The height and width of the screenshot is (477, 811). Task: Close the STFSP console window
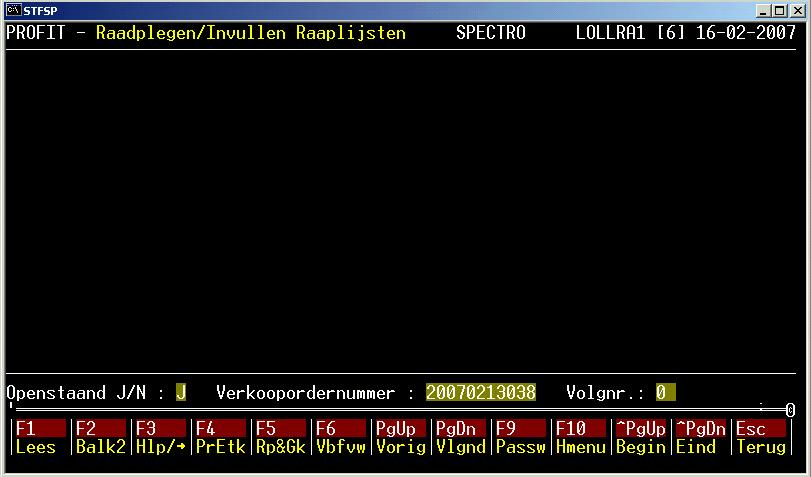point(798,10)
